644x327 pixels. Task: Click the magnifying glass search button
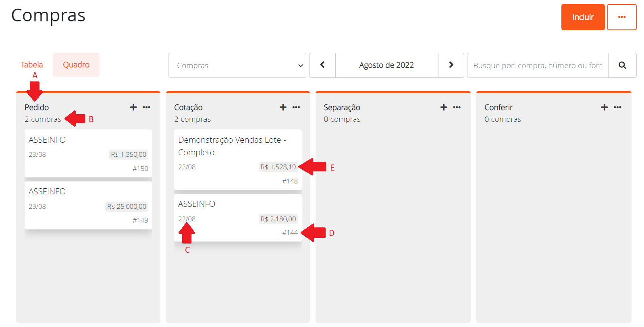(622, 65)
